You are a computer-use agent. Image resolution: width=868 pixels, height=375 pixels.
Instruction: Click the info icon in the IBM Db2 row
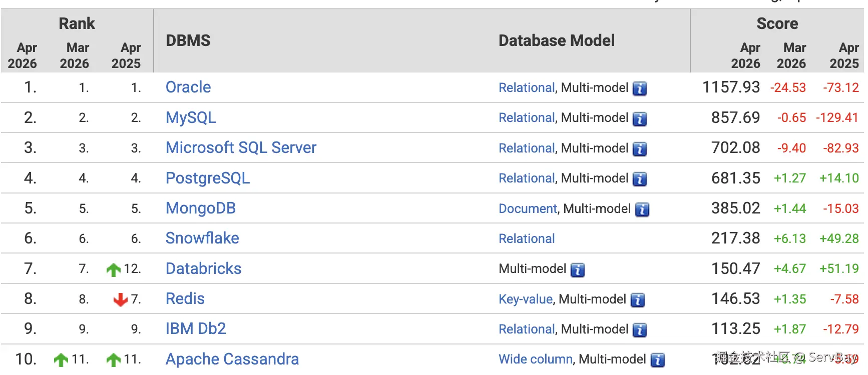pos(640,330)
